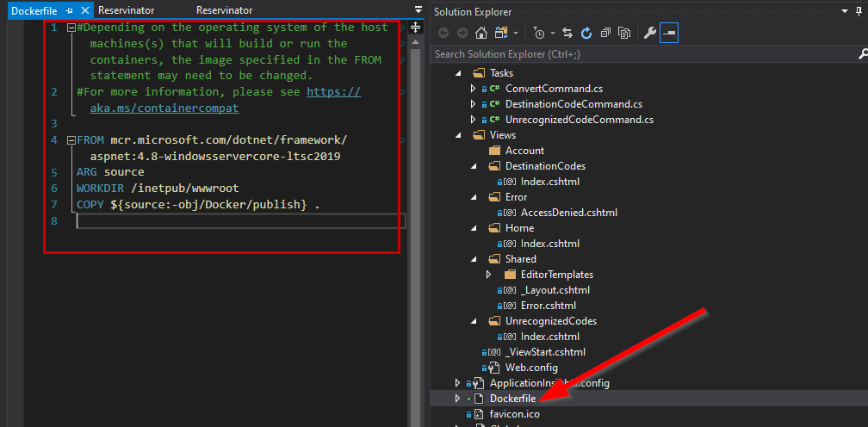Expand the ApplicationInsights.config node

click(457, 383)
